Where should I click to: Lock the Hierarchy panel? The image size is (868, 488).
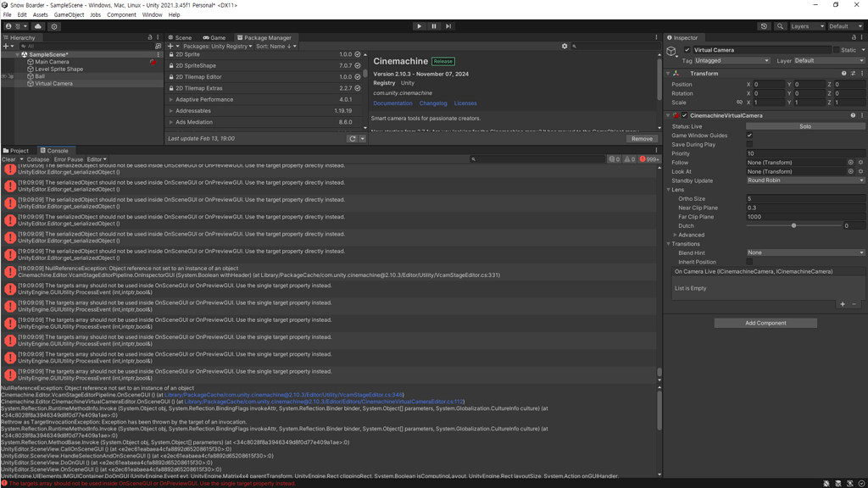pyautogui.click(x=150, y=37)
